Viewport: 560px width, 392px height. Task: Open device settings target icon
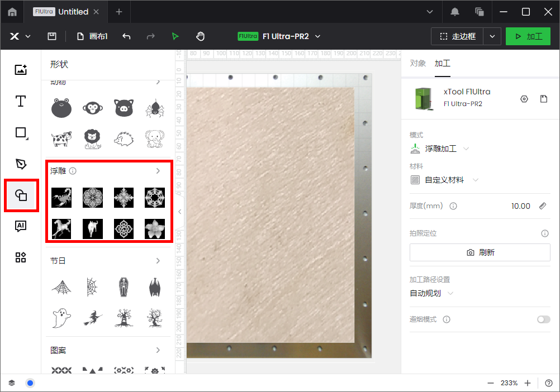[524, 99]
